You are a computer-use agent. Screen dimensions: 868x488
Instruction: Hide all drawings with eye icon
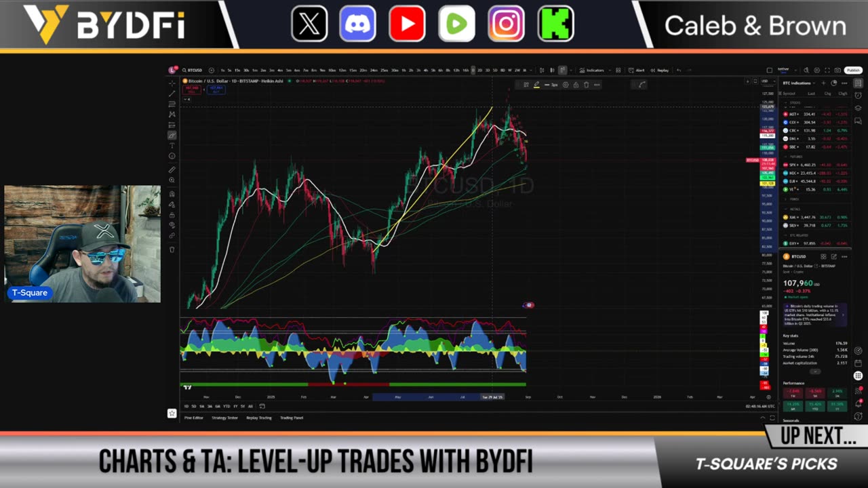click(x=172, y=225)
